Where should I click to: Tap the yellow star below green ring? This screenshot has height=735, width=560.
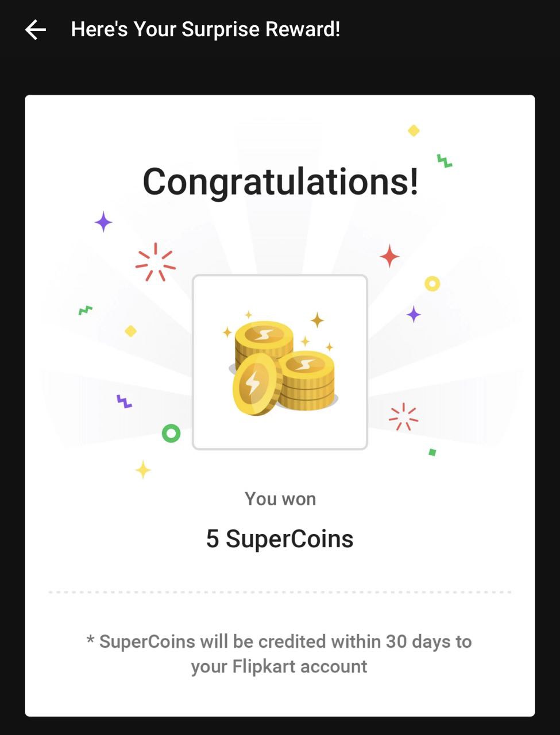click(x=143, y=470)
